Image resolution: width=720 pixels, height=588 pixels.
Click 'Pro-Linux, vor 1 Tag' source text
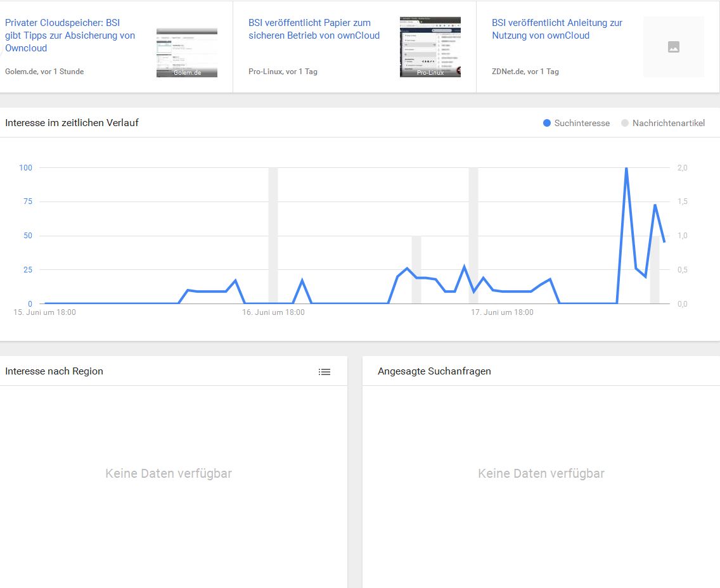click(x=283, y=72)
